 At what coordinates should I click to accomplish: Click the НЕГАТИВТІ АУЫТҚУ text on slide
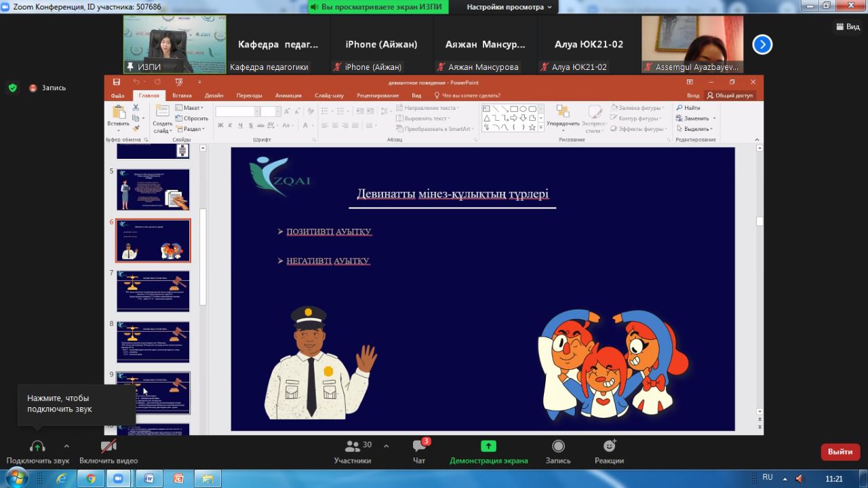pyautogui.click(x=328, y=261)
